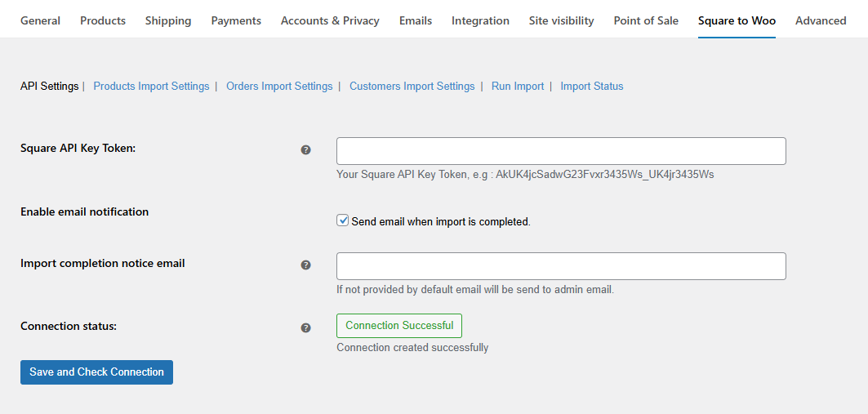Screen dimensions: 868x414
Task: View the Import Status page
Action: [591, 87]
